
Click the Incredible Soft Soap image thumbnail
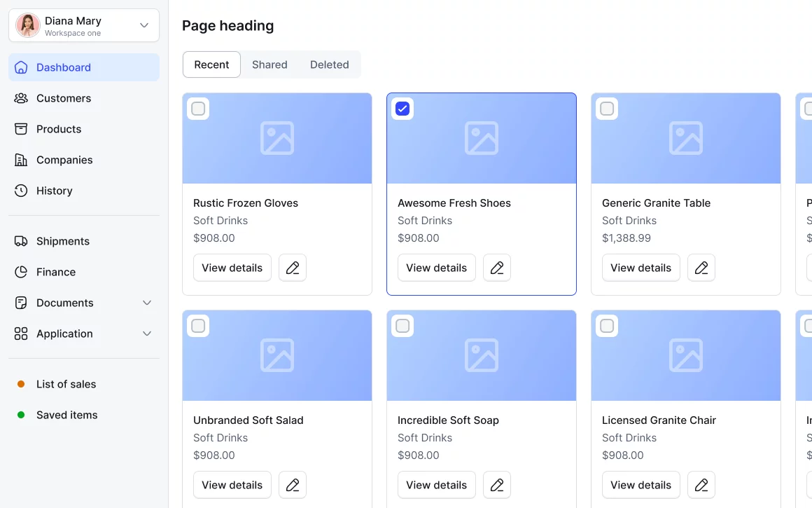[x=482, y=356]
